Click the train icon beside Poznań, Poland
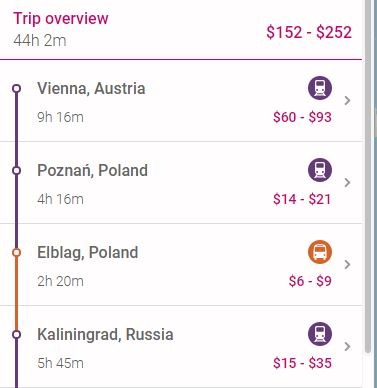 click(320, 170)
